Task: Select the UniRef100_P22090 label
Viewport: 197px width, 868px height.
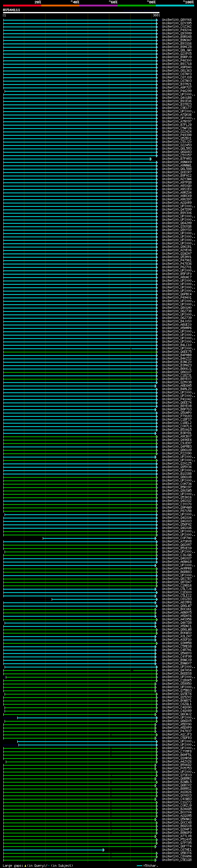Action: click(177, 454)
